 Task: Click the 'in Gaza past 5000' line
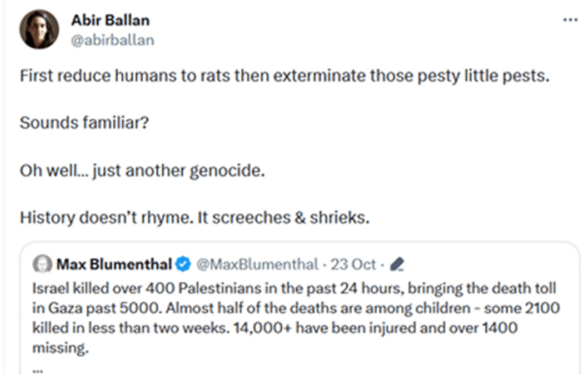click(296, 308)
